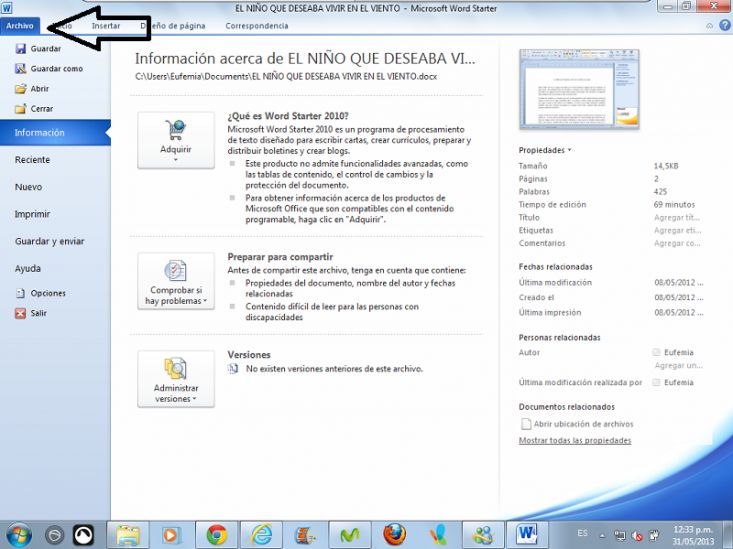733x549 pixels.
Task: Open the Adquirir dropdown button
Action: coord(176,140)
